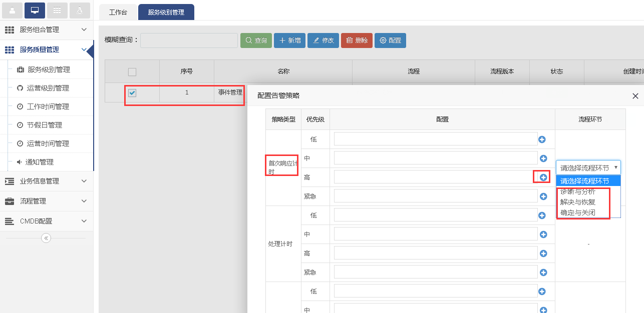
Task: Click plus icon for 处理计时 中 priority
Action: click(543, 234)
